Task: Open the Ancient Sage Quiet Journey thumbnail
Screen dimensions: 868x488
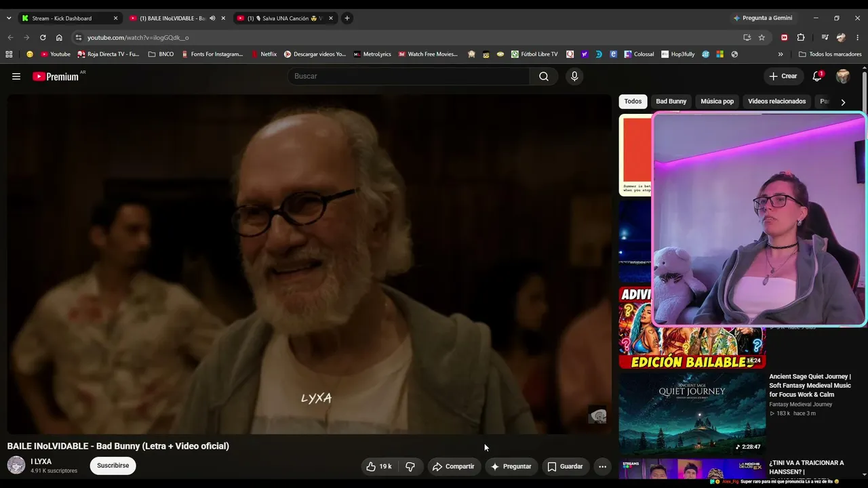Action: tap(692, 413)
